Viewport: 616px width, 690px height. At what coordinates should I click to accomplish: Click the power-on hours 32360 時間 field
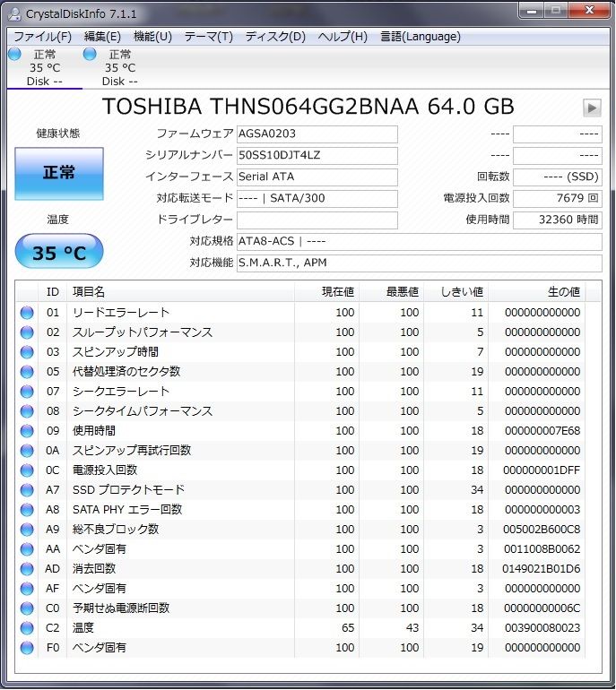(558, 220)
